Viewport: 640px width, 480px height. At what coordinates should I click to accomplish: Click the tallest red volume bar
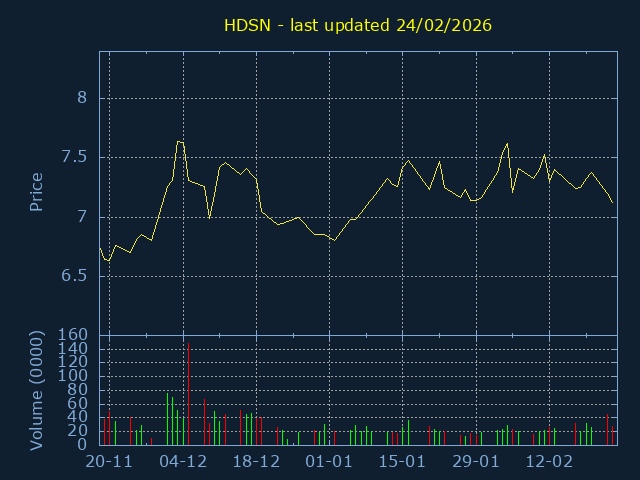coord(188,395)
